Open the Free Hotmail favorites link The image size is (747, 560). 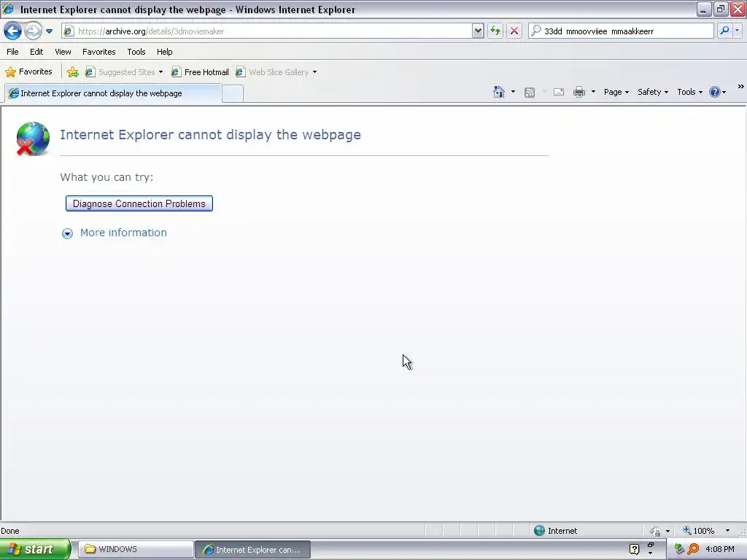click(200, 72)
